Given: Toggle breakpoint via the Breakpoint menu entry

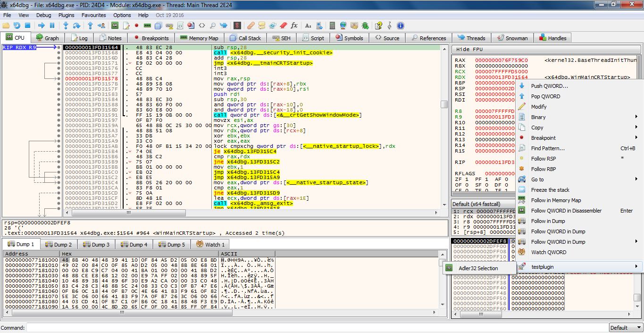Looking at the screenshot, I should [x=544, y=138].
